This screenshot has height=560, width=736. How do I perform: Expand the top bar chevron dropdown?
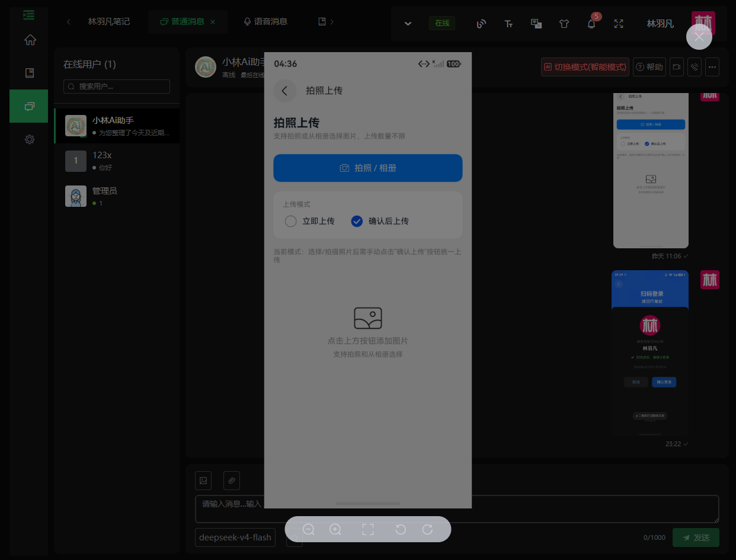[408, 24]
